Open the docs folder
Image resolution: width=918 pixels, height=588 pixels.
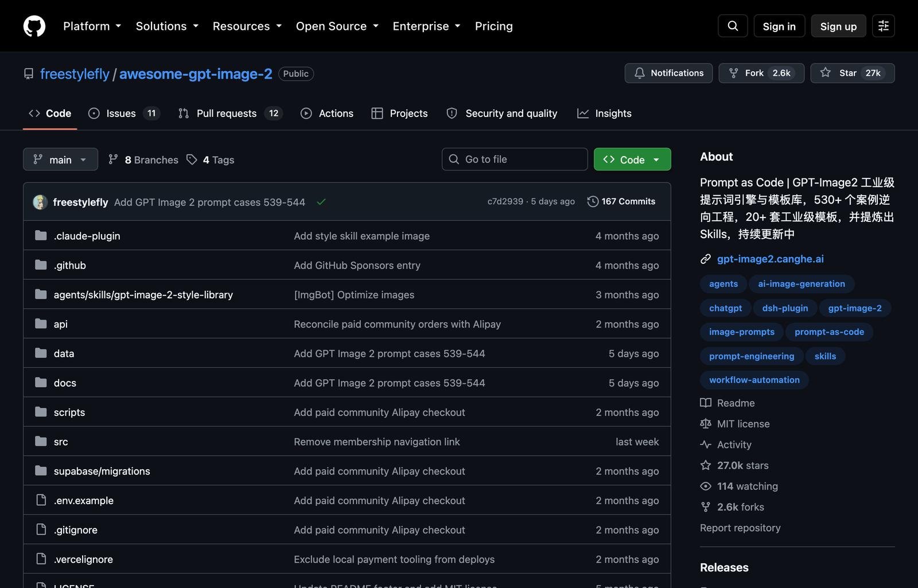pyautogui.click(x=65, y=383)
